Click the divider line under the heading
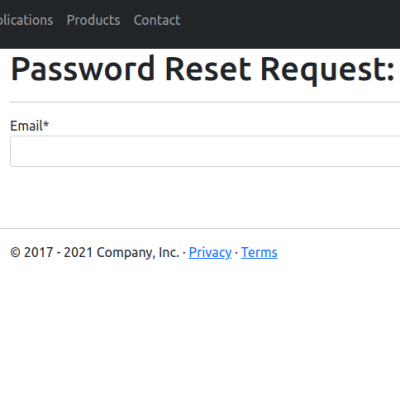 (x=205, y=102)
